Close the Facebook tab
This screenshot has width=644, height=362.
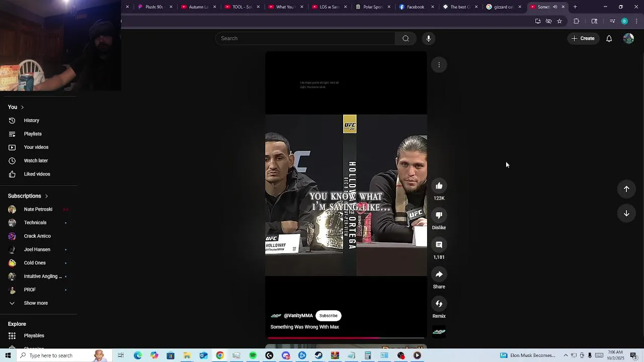(433, 7)
